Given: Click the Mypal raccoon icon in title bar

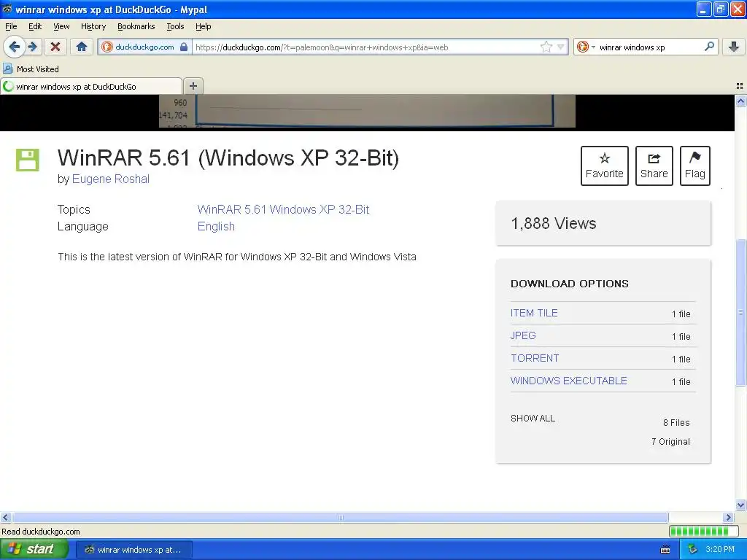Looking at the screenshot, I should pyautogui.click(x=7, y=9).
